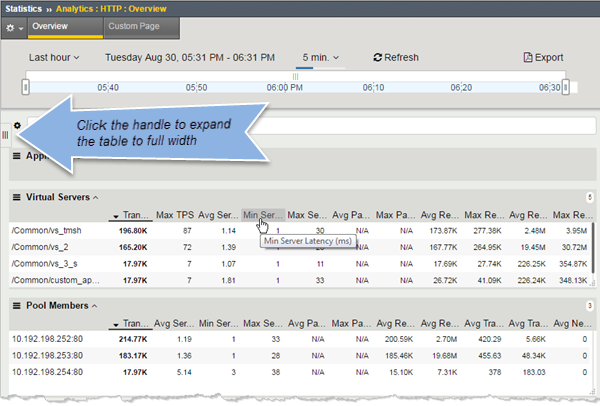Screen dimensions: 600x406
Task: Click the Pool Members hamburger menu icon
Action: coord(16,305)
